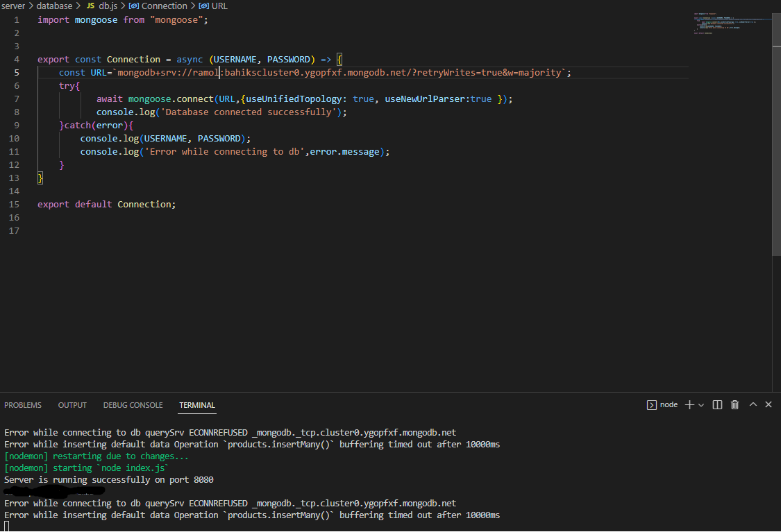Click the Connection symbol icon in breadcrumb

pos(134,6)
